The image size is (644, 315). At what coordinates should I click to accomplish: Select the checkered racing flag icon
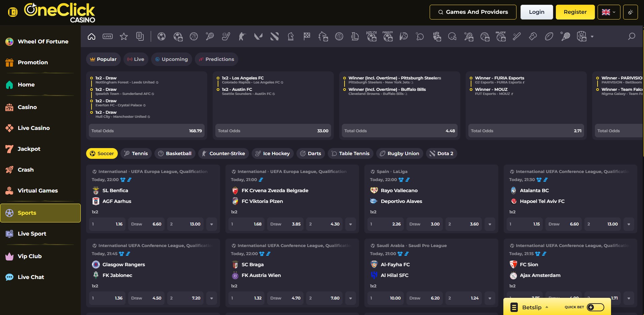[307, 36]
